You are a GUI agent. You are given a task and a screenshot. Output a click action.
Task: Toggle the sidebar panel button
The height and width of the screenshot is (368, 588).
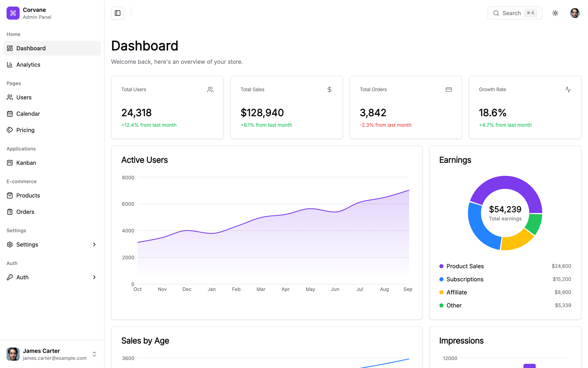[x=118, y=13]
